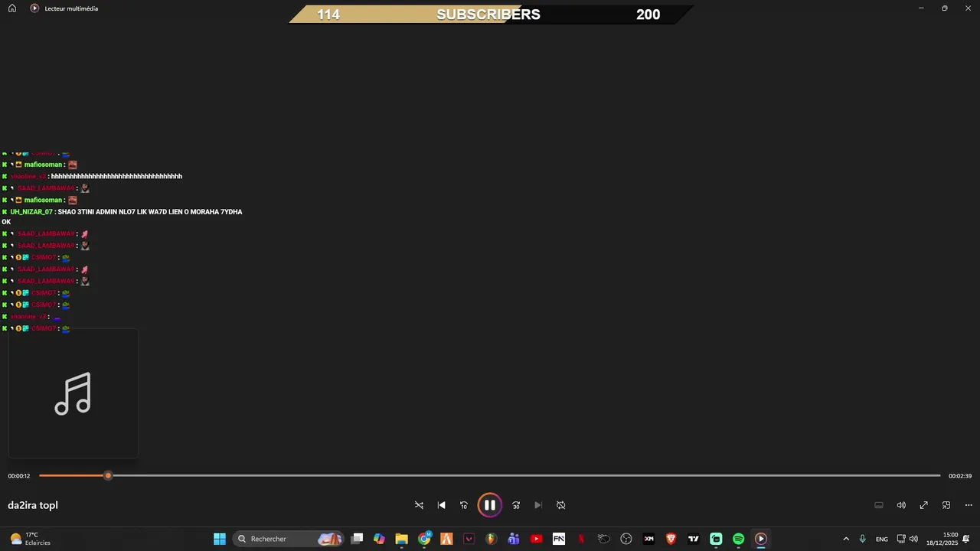980x551 pixels.
Task: Click the microphone tray icon
Action: [863, 539]
